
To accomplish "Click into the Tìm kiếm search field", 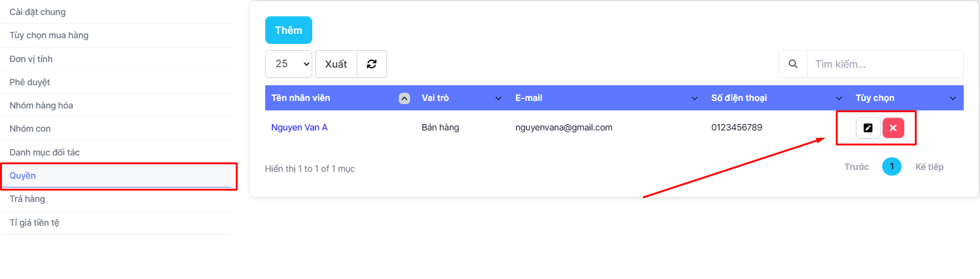I will [884, 64].
